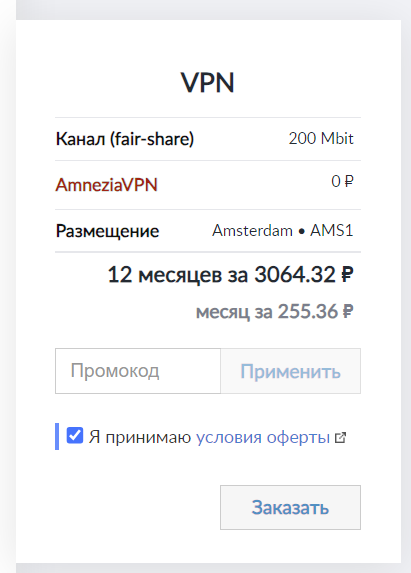The height and width of the screenshot is (573, 411).
Task: Click the Я принимаю label text
Action: pos(140,437)
